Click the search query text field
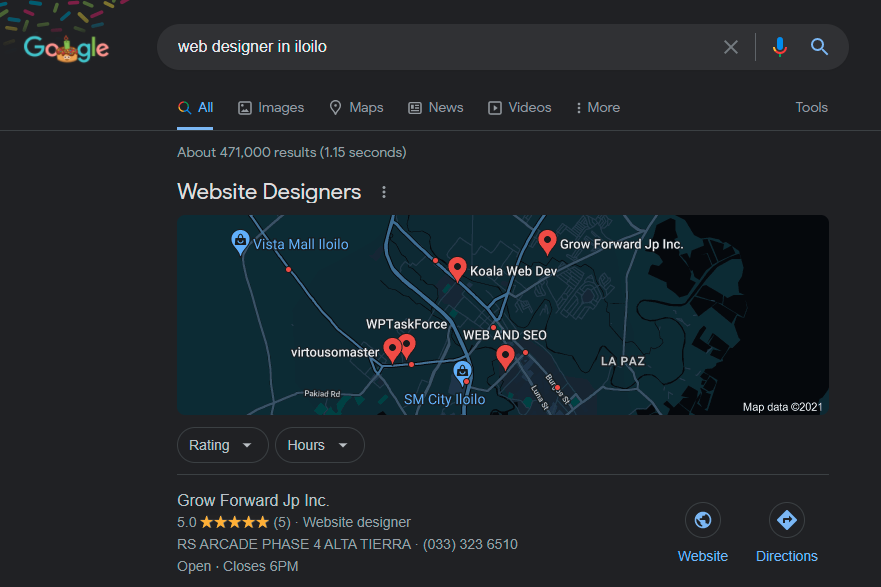 tap(444, 47)
